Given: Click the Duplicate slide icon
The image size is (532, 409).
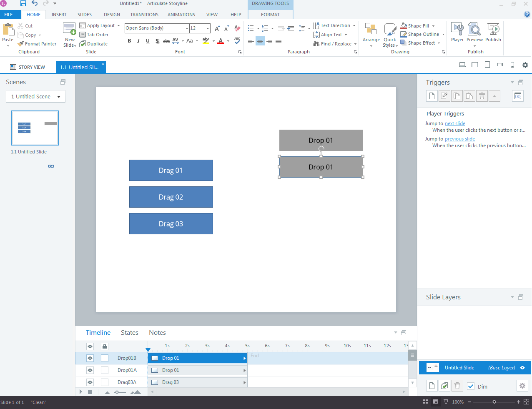Looking at the screenshot, I should (83, 44).
